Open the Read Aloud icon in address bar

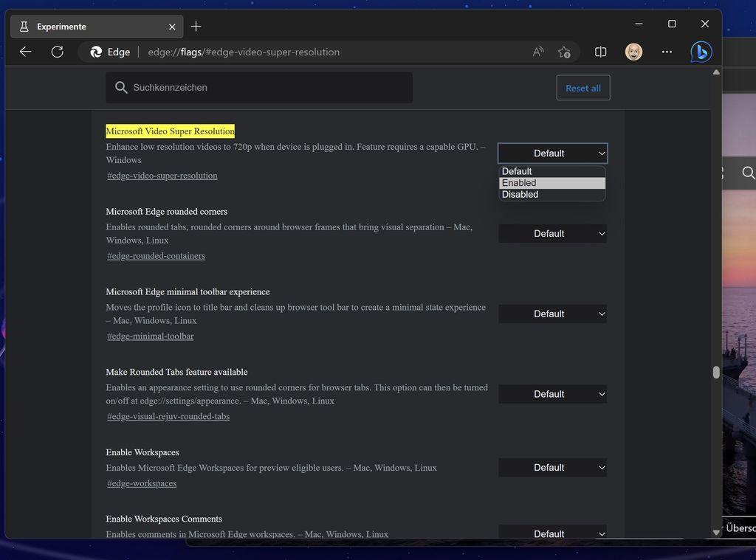click(x=538, y=52)
